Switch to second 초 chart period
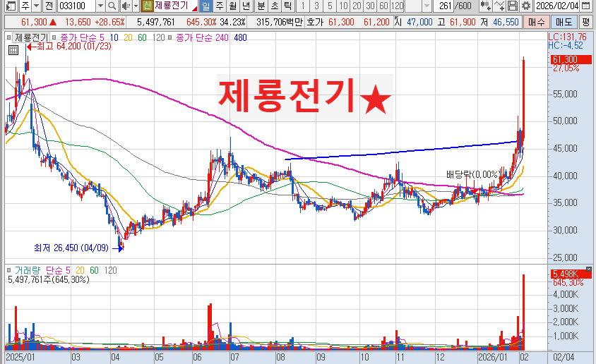The width and height of the screenshot is (596, 364). (275, 6)
